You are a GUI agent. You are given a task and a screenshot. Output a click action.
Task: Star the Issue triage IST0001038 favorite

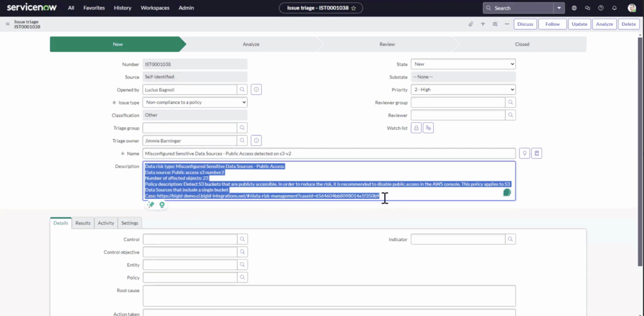click(x=353, y=8)
